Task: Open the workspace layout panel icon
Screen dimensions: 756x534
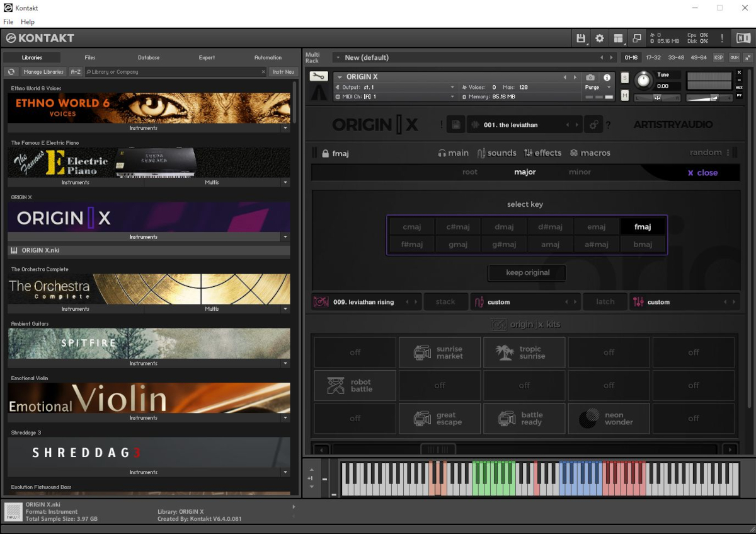Action: (x=619, y=38)
